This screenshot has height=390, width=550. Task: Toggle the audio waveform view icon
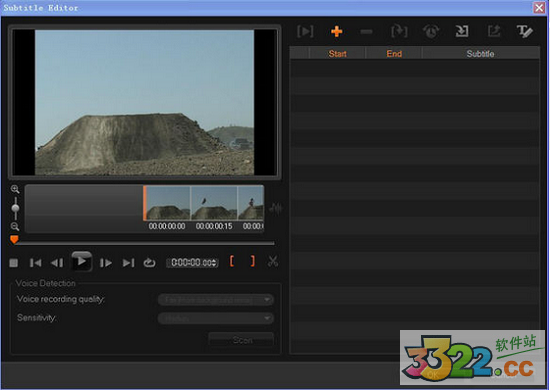pos(276,209)
